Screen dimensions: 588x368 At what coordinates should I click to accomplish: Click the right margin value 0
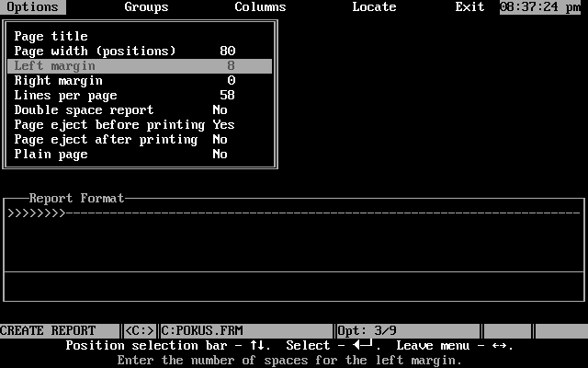tap(231, 81)
